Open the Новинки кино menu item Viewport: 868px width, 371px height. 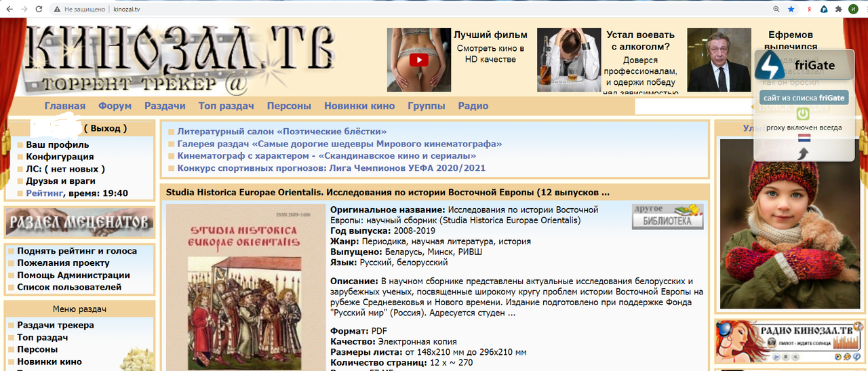pos(359,106)
